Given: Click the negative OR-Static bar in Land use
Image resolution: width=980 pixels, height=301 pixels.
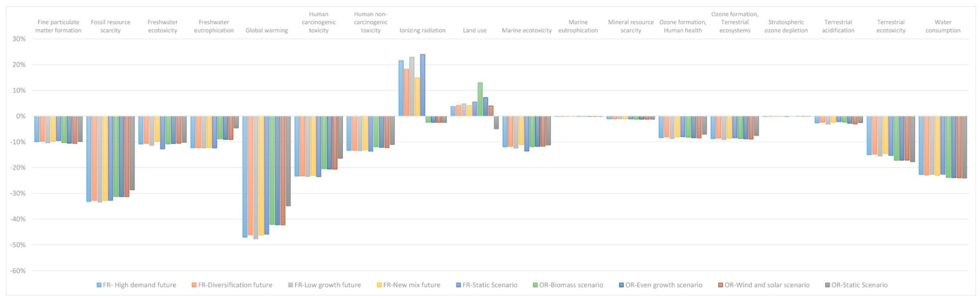Looking at the screenshot, I should tap(496, 123).
